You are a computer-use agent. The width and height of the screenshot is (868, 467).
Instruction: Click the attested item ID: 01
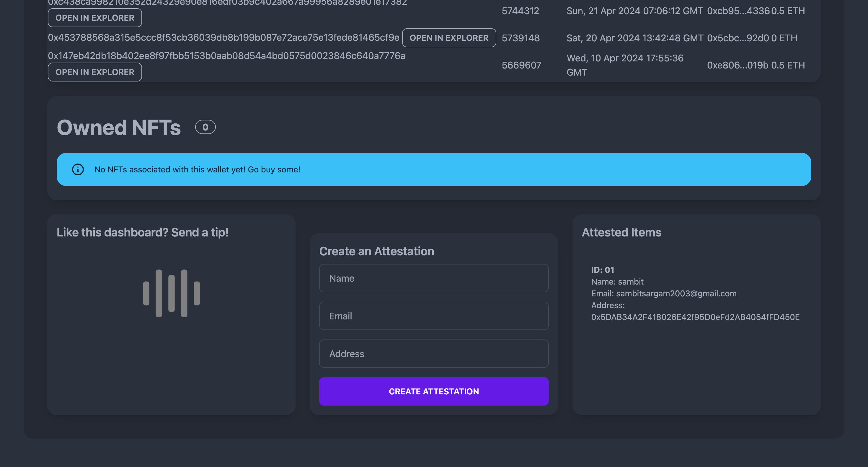point(603,270)
